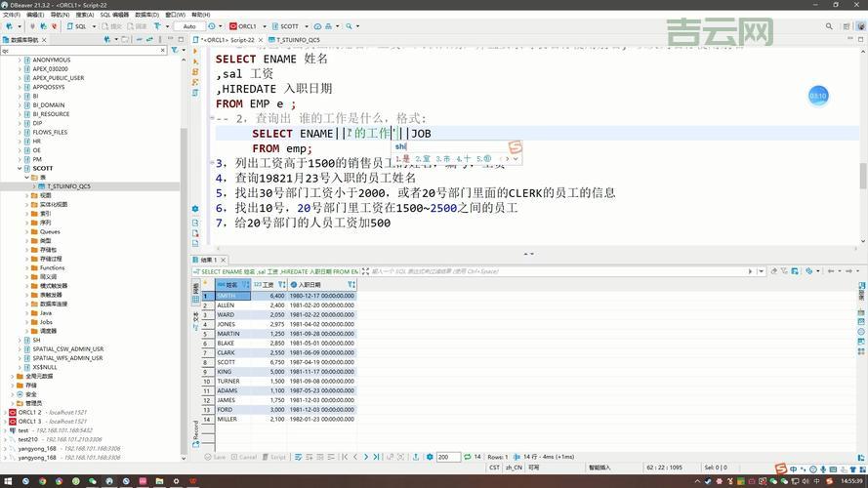Open result panel settings gear
This screenshot has width=868, height=488.
coord(430,457)
